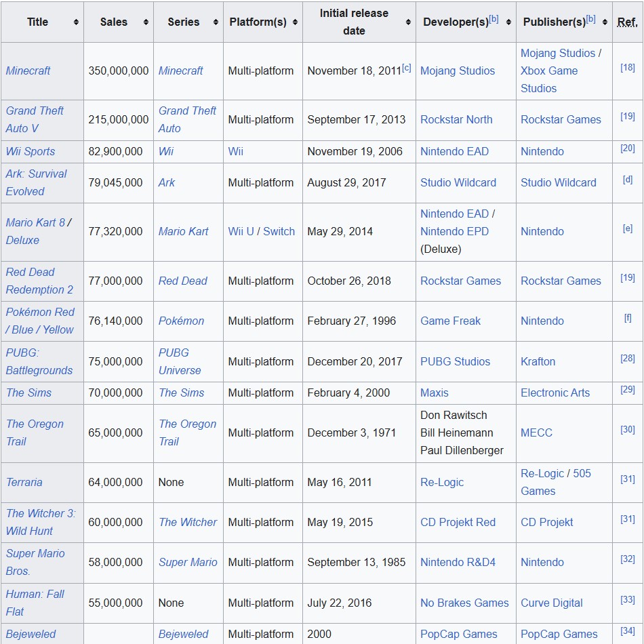
Task: Sort table by Title column arrows
Action: [76, 22]
